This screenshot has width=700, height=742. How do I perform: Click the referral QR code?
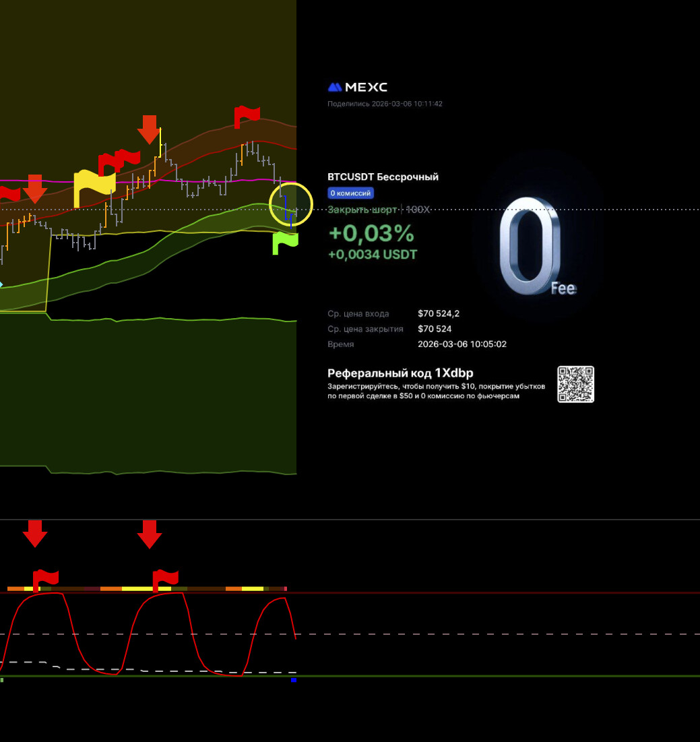point(575,384)
